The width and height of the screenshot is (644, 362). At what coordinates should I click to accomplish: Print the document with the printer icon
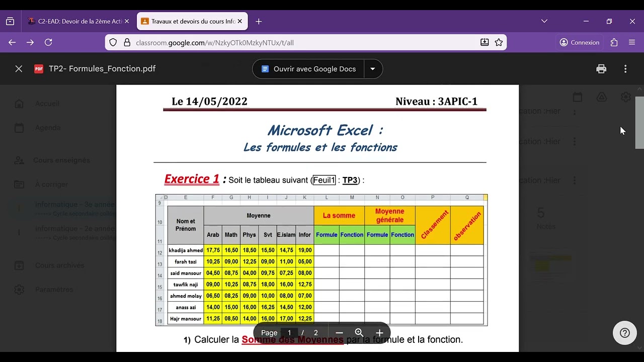coord(601,69)
